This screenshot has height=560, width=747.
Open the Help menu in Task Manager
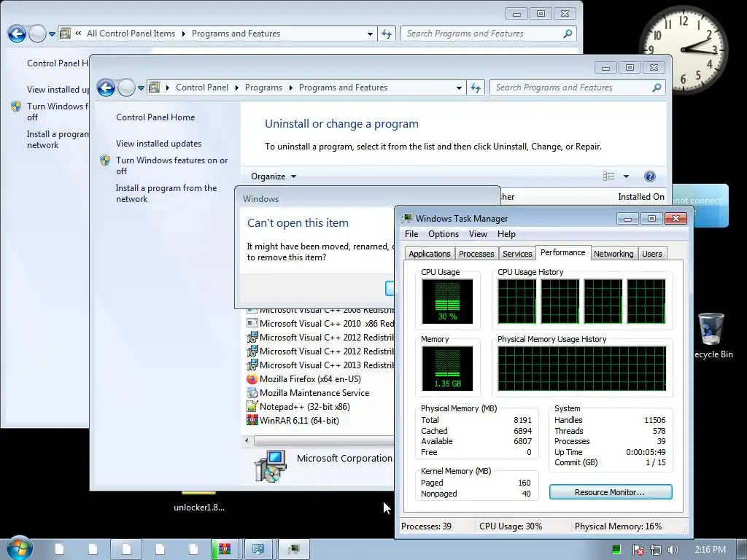(506, 234)
